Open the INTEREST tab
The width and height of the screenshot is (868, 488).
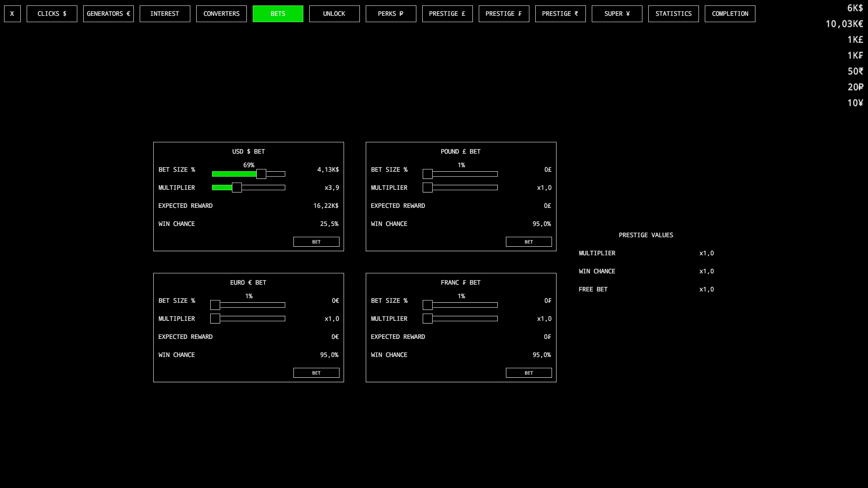point(165,14)
